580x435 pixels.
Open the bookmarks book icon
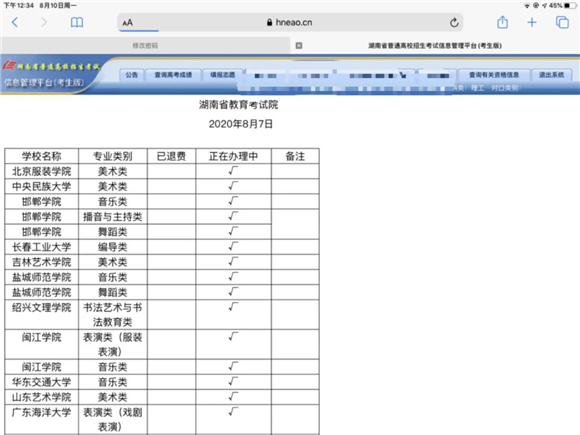click(x=77, y=23)
